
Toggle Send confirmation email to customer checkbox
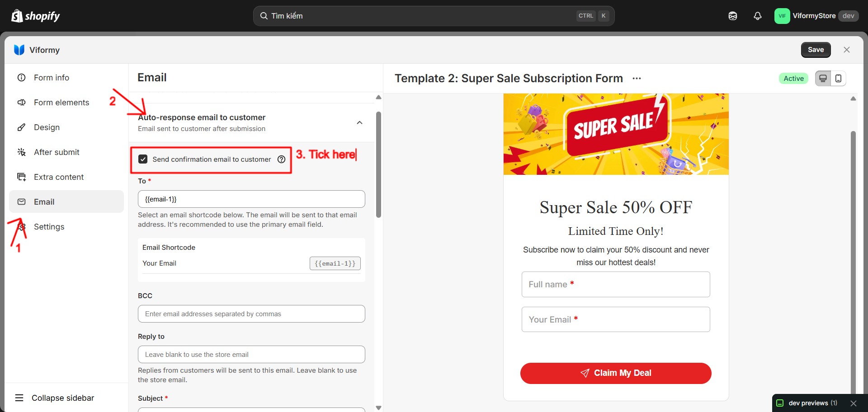143,159
